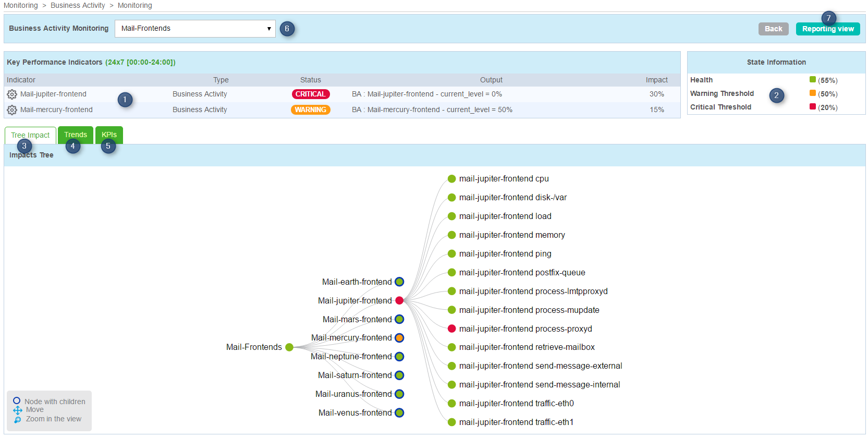Switch to the KPIs tab
This screenshot has width=868, height=437.
click(109, 135)
